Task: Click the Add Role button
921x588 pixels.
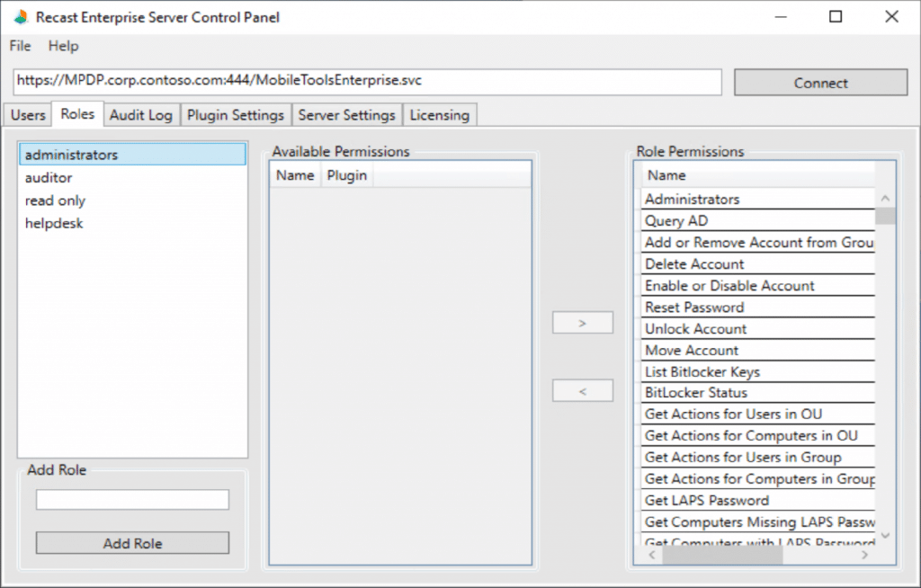Action: [133, 543]
